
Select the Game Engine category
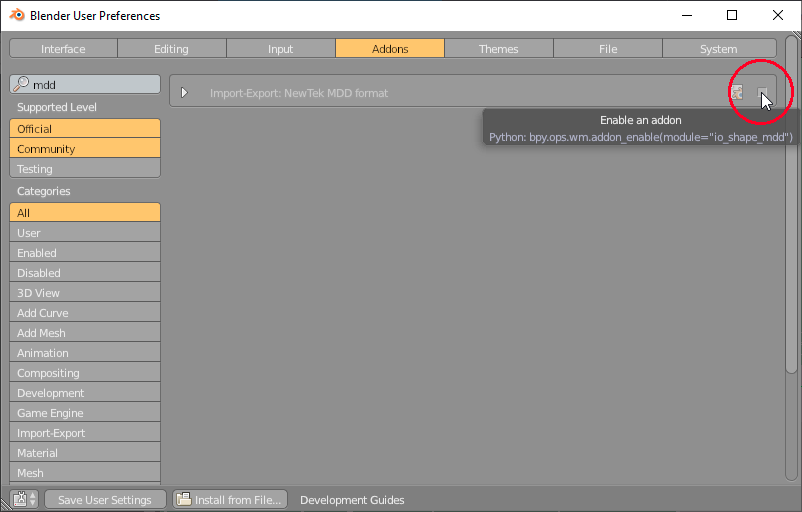(x=85, y=412)
